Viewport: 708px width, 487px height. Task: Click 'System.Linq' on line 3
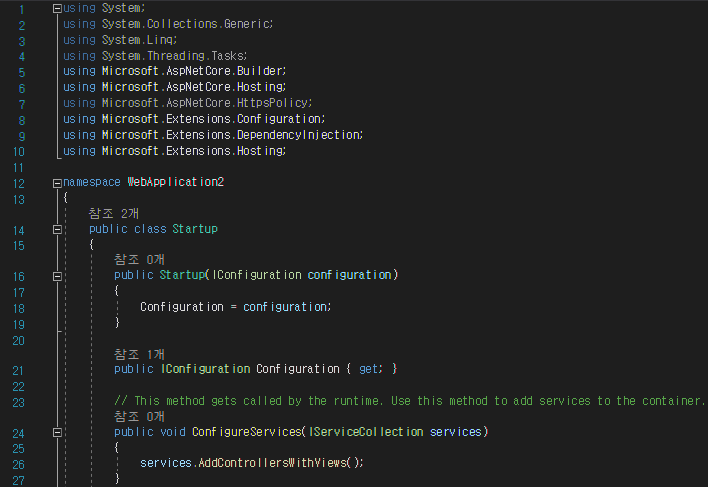(x=138, y=40)
